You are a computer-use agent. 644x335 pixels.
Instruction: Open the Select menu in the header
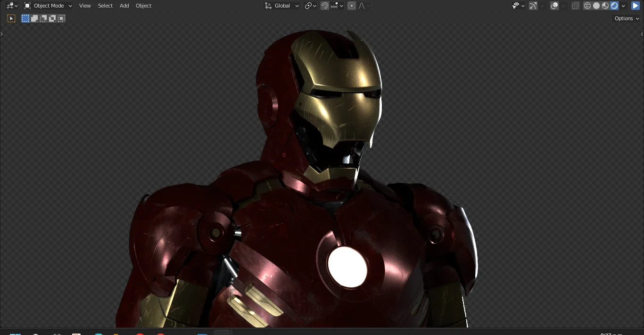(105, 6)
